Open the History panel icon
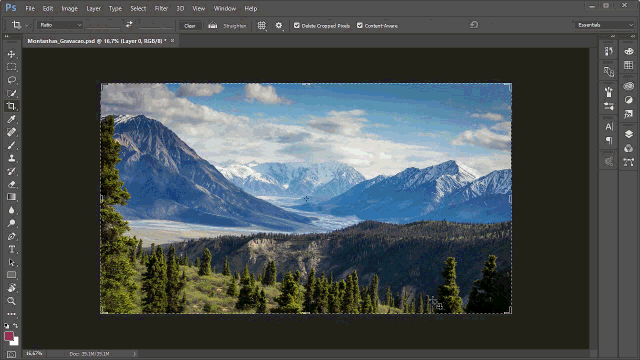The height and width of the screenshot is (360, 640). [x=609, y=51]
